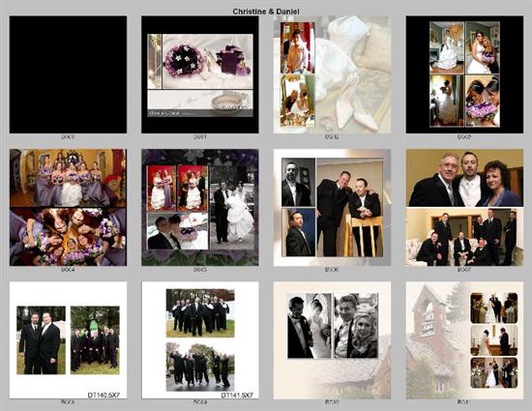Click the number label under the blank black page

pyautogui.click(x=68, y=136)
